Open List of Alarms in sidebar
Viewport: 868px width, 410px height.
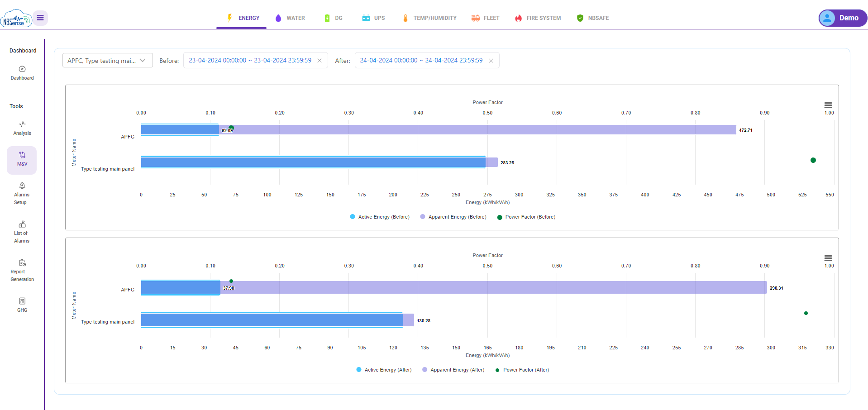22,232
